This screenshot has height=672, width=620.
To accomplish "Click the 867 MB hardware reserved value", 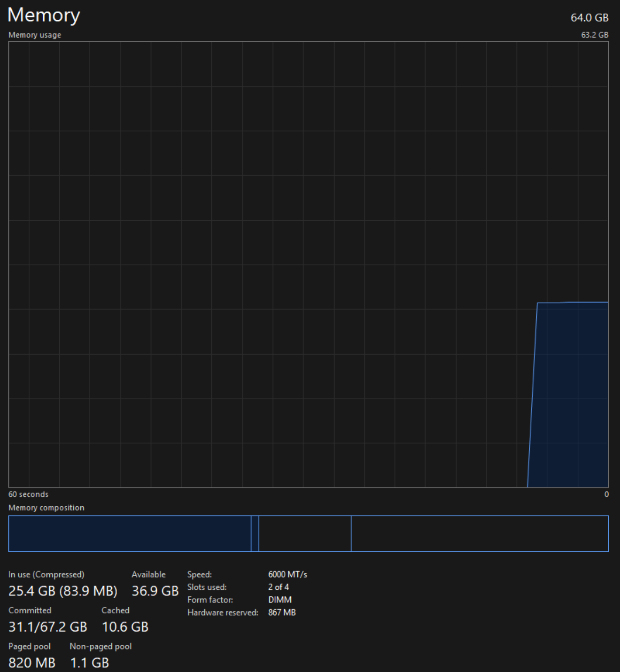I will (x=282, y=612).
